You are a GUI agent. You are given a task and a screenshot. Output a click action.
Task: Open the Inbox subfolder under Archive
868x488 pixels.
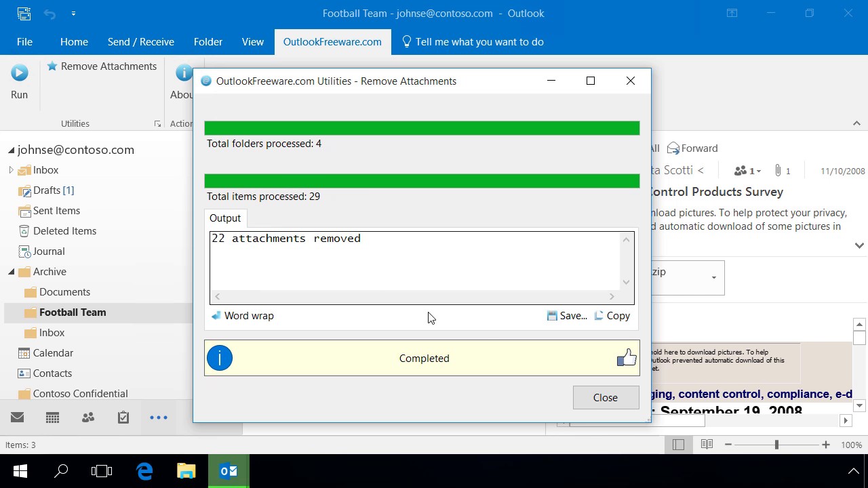point(52,333)
